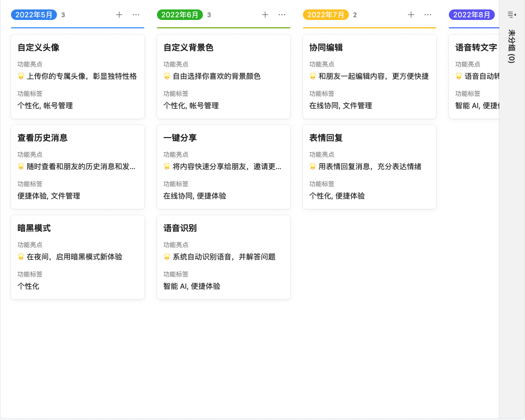Open the 一键分享 card
This screenshot has width=525, height=420.
[x=224, y=166]
